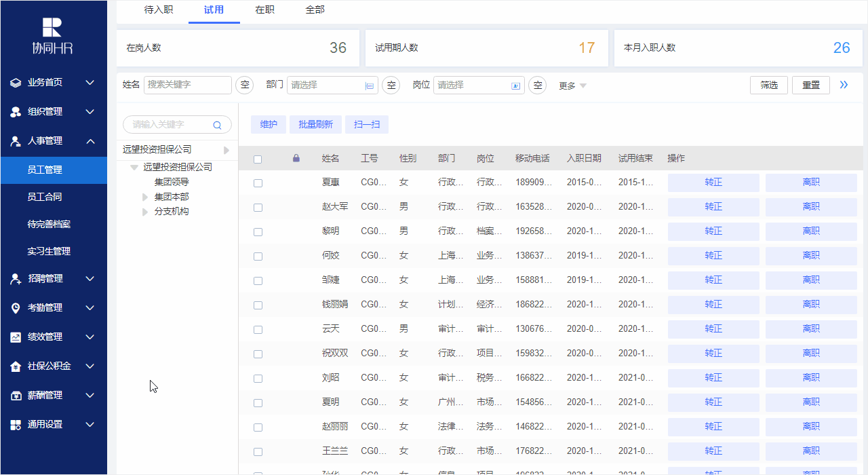
Task: Click the 姓名 search keyword field
Action: pyautogui.click(x=188, y=85)
